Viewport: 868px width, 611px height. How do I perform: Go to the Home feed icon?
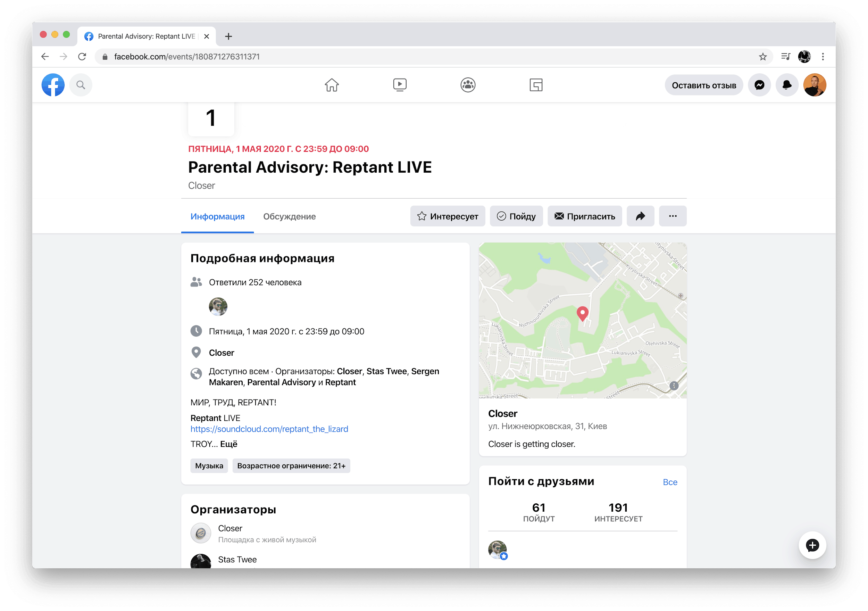click(332, 85)
